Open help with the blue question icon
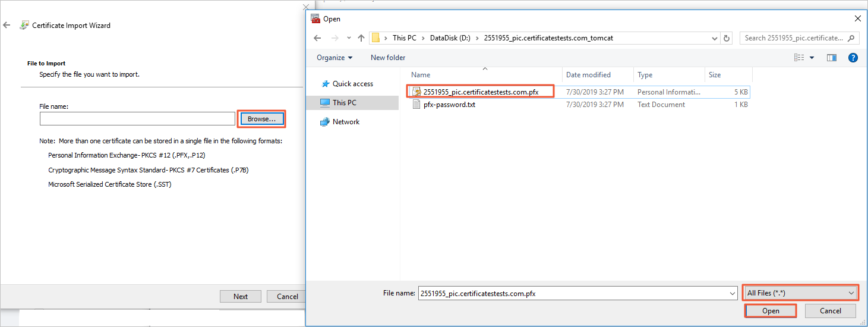The image size is (868, 327). point(853,58)
